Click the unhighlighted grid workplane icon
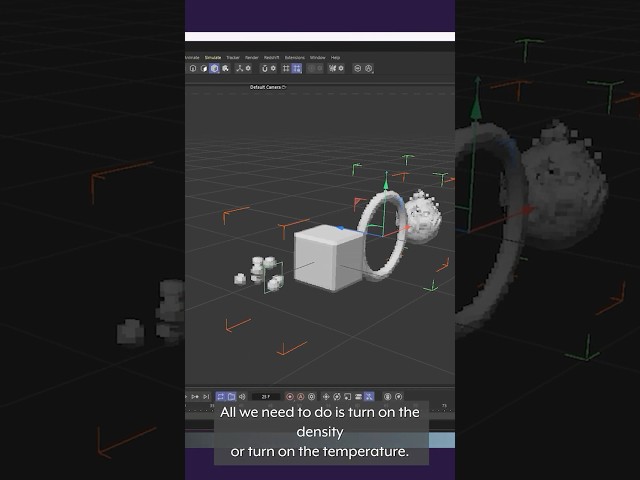Viewport: 640px width, 480px height. click(286, 69)
